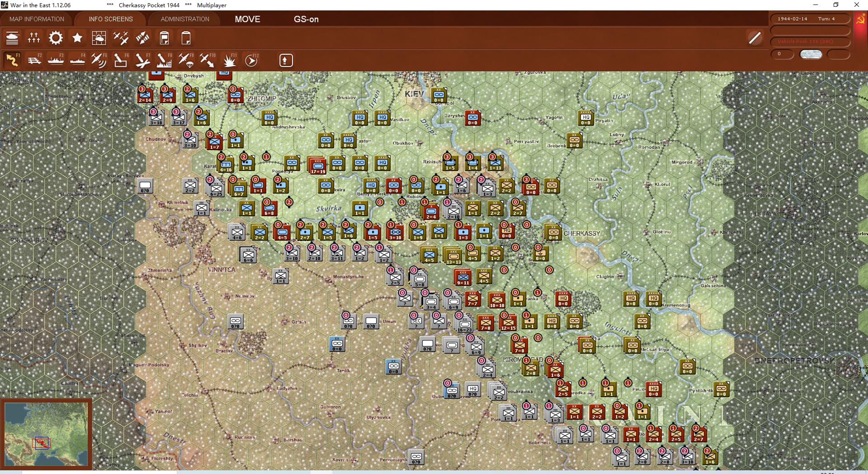
Task: Click the Monastyriche town label
Action: [x=348, y=276]
